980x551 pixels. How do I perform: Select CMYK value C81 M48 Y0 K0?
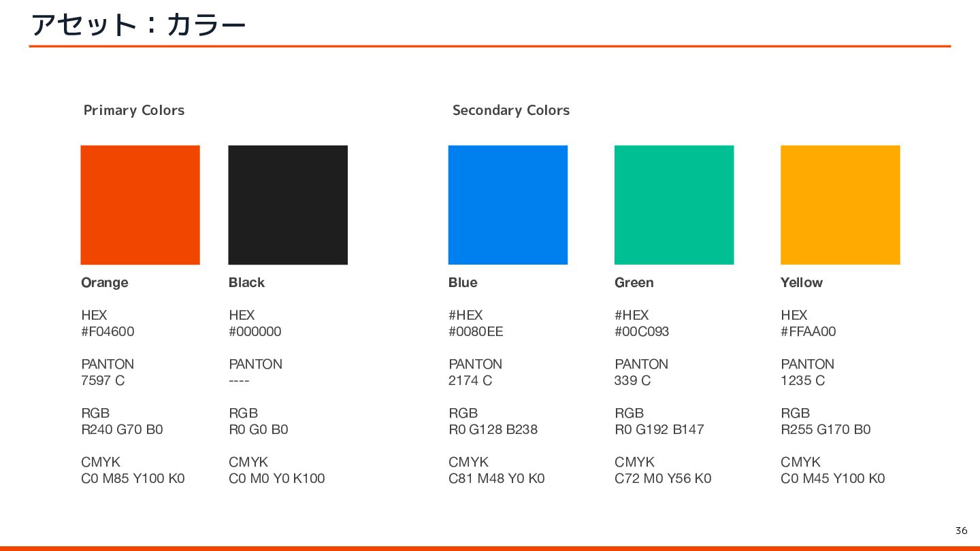497,478
